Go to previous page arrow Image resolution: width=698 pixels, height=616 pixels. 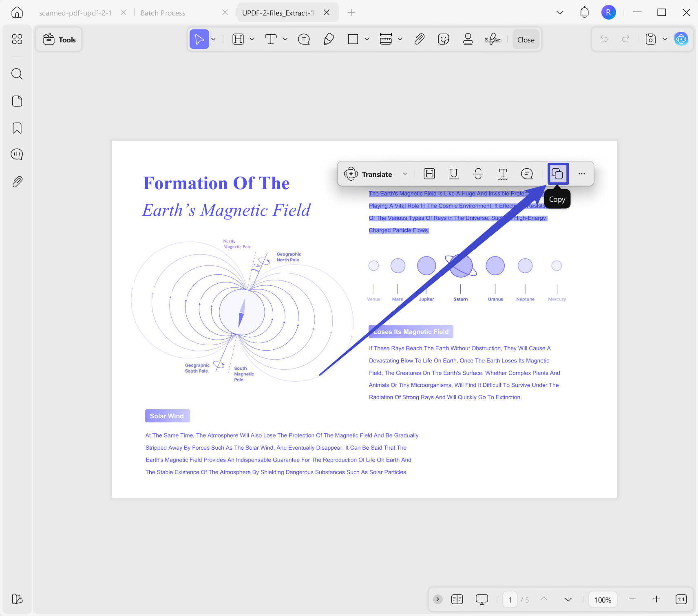coord(544,599)
